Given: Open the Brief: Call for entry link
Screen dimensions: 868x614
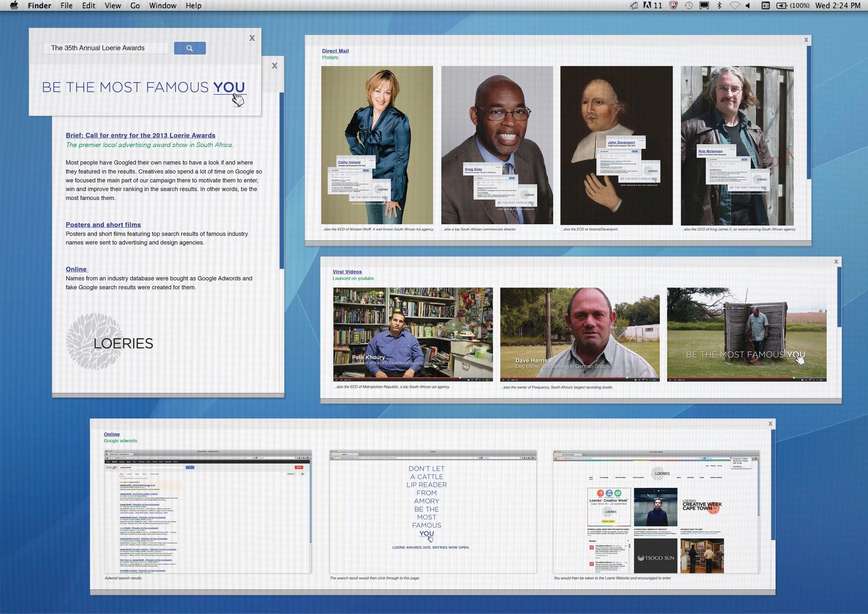Looking at the screenshot, I should (140, 135).
